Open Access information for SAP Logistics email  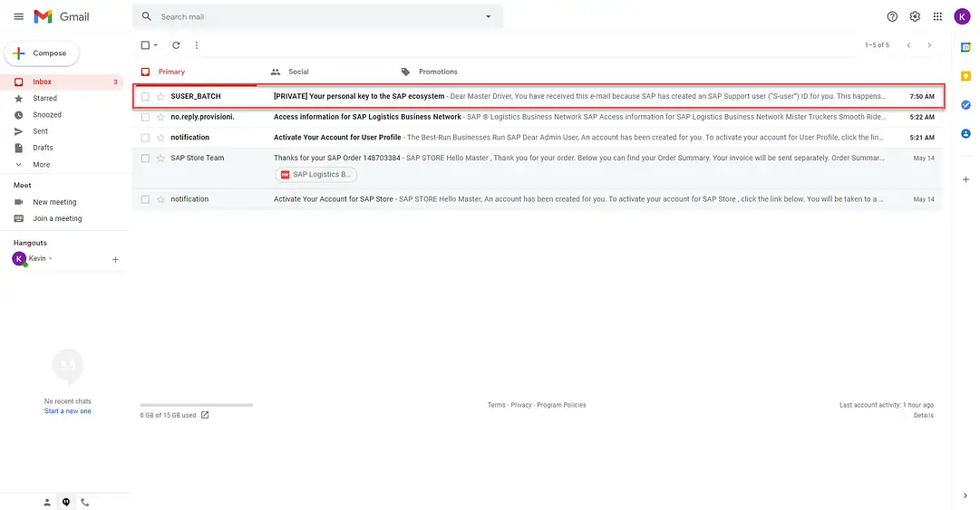click(539, 117)
